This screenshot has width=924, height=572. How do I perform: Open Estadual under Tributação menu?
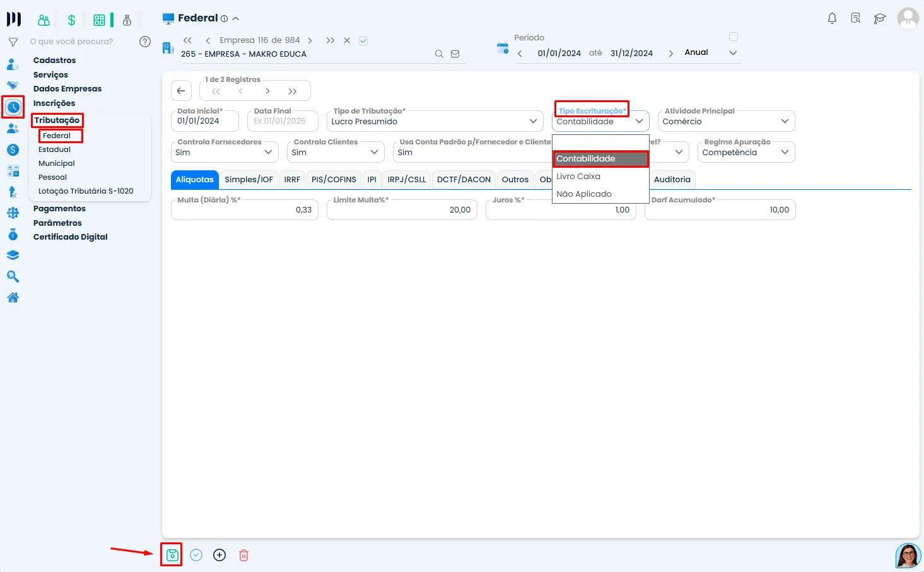point(55,149)
